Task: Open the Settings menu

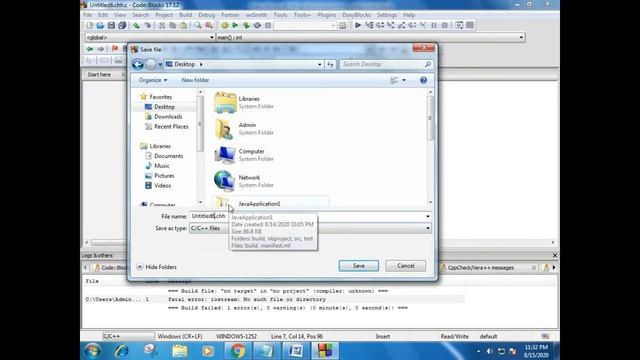Action: coord(387,15)
